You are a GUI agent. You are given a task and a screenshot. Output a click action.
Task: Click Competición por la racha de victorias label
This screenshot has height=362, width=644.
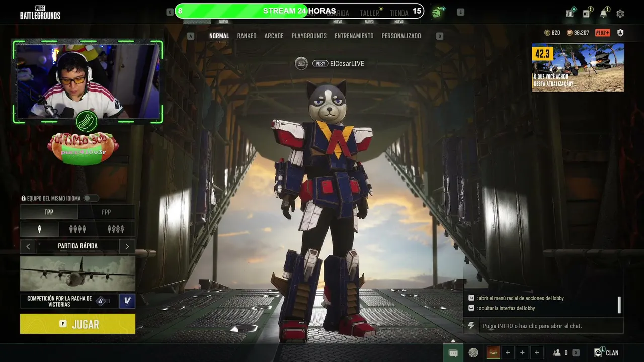click(59, 301)
